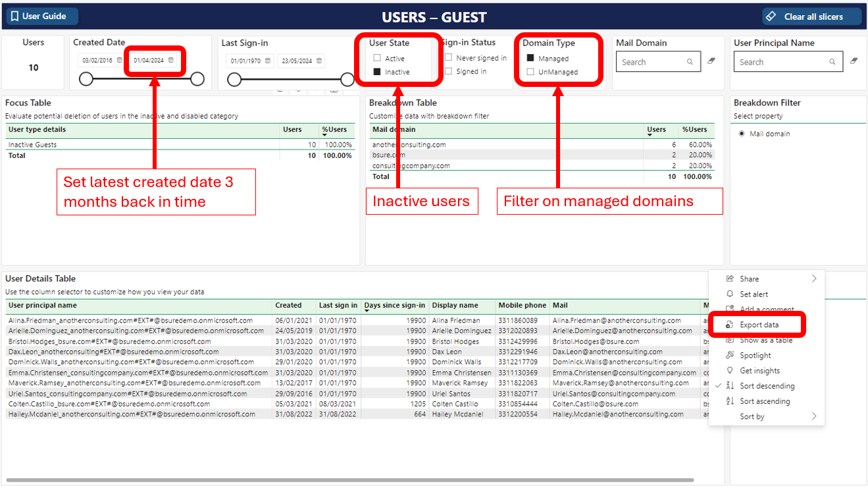This screenshot has width=868, height=488.
Task: Click the Spotlight icon in context menu
Action: tap(729, 356)
